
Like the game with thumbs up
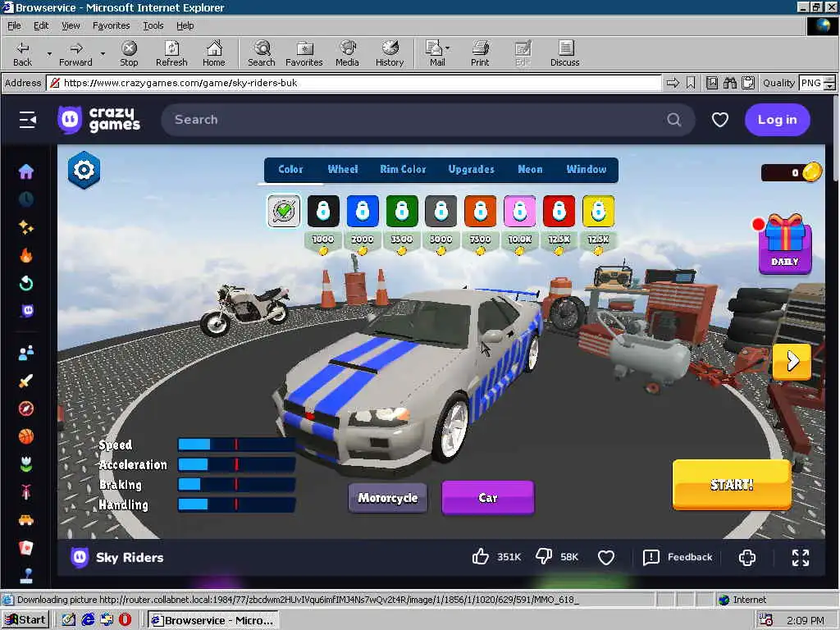pos(481,557)
